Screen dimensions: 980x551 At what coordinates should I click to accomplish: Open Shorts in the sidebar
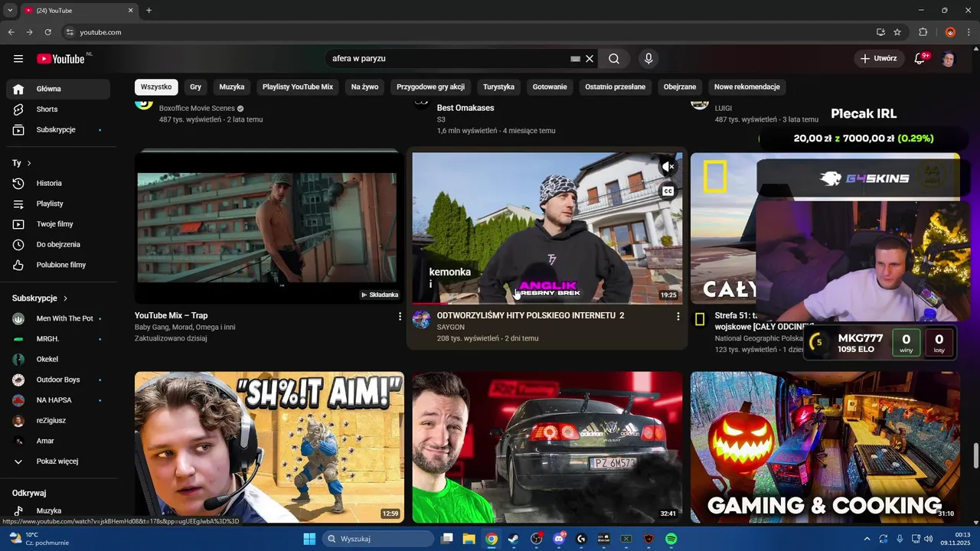click(58, 109)
